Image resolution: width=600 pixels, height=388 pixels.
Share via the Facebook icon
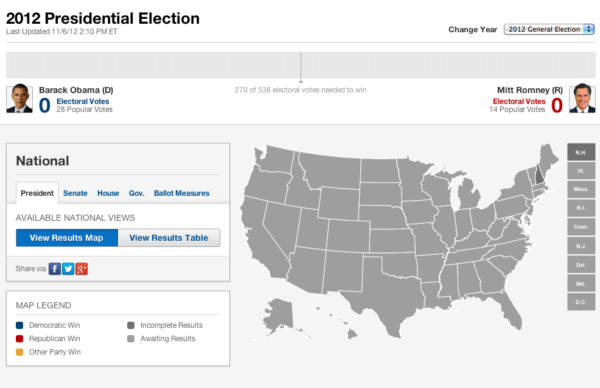(x=55, y=269)
